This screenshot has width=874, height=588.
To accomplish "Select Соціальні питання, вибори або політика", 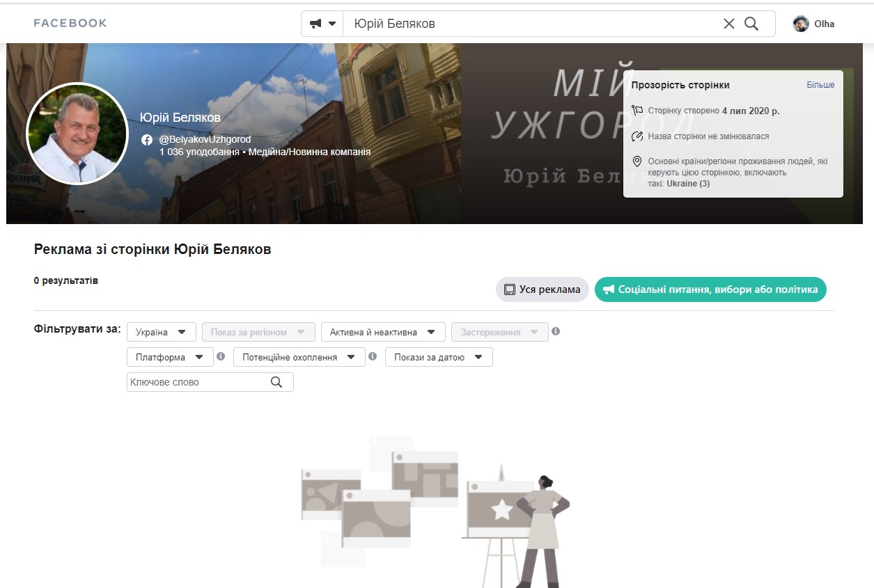I will click(x=710, y=289).
